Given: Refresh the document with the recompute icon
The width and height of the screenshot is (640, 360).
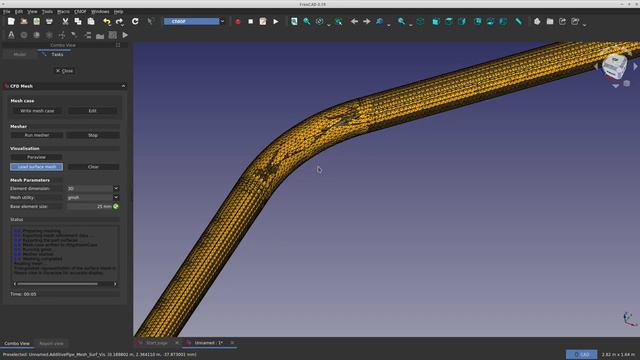Looking at the screenshot, I should 135,21.
